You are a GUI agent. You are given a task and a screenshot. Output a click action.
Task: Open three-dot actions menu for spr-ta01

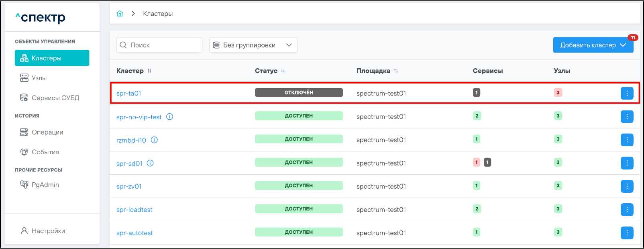(627, 93)
